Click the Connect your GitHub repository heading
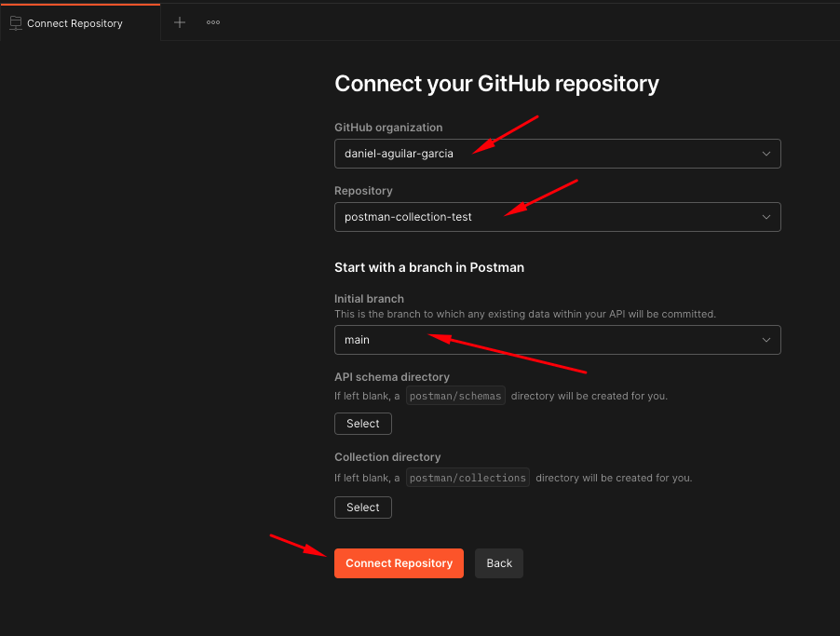 pos(496,84)
